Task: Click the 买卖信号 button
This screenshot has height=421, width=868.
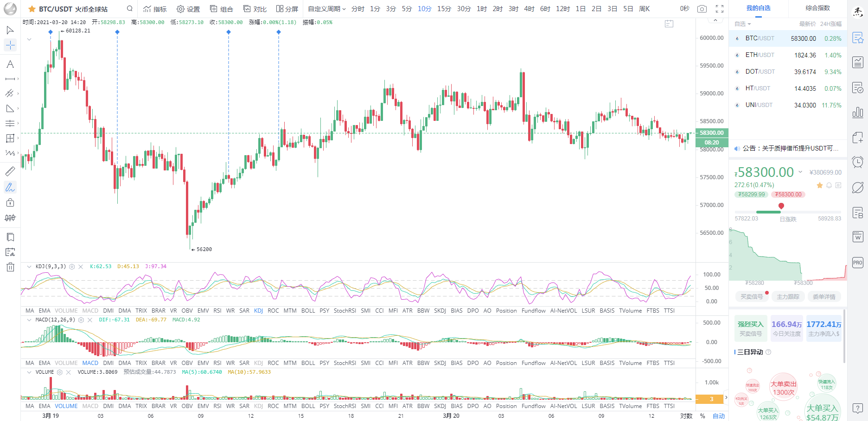Action: coord(752,297)
